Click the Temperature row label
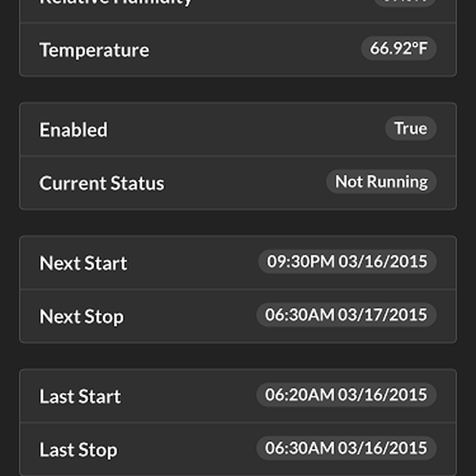 click(94, 50)
